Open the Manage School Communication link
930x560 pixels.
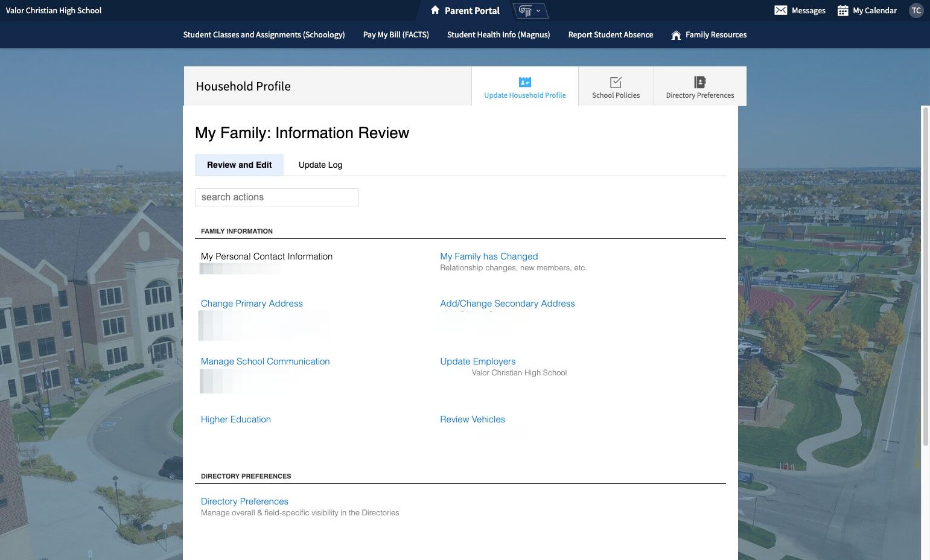(x=266, y=361)
